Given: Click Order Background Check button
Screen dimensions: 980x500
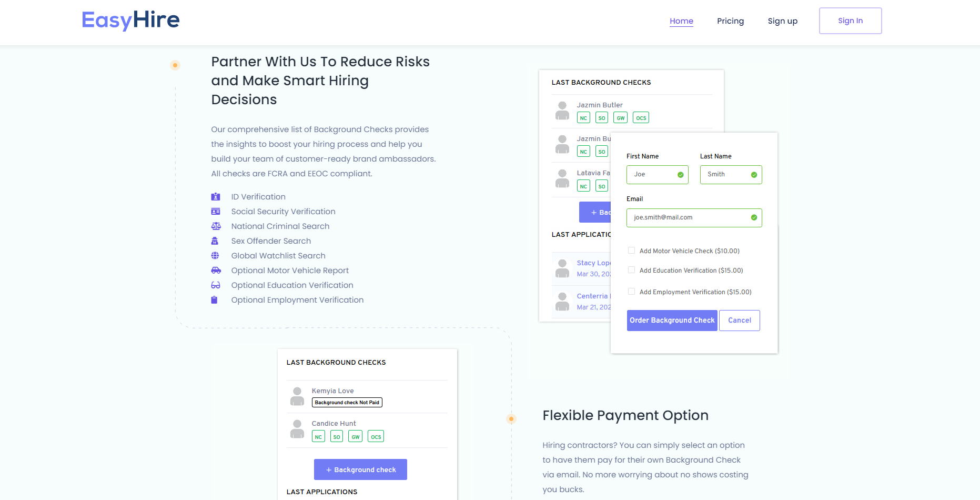Looking at the screenshot, I should (672, 321).
